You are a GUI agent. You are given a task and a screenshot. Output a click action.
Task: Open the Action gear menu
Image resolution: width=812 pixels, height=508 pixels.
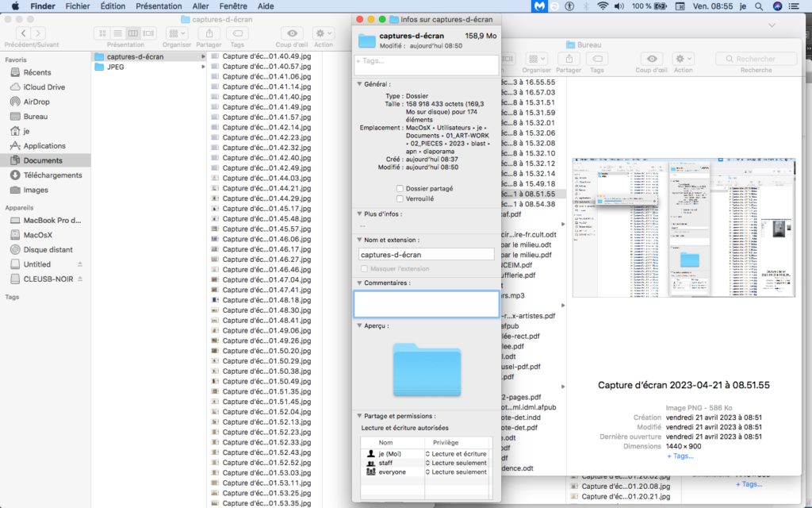pos(323,33)
